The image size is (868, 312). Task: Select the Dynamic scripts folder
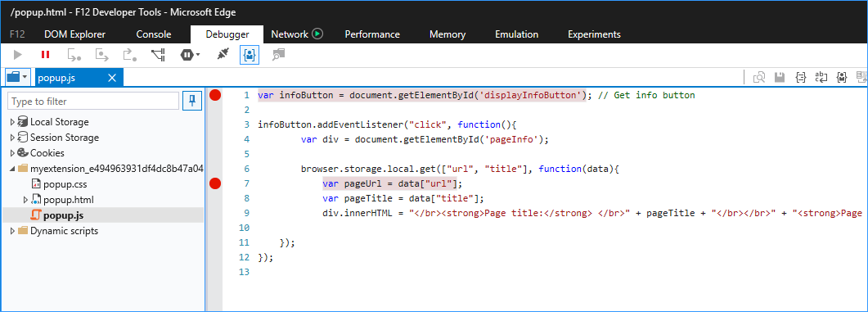(64, 231)
